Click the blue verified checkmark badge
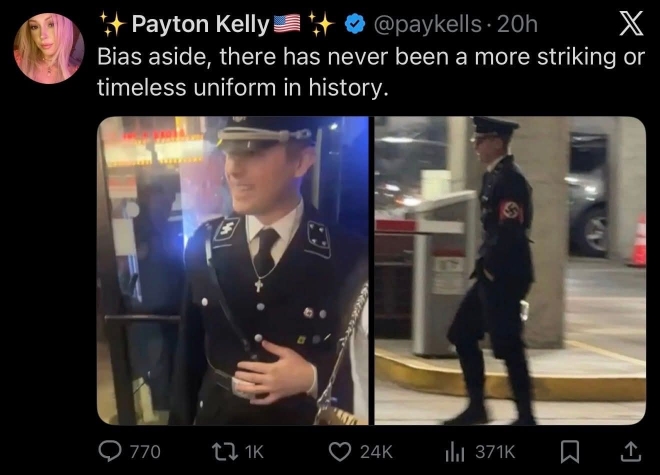 (355, 24)
